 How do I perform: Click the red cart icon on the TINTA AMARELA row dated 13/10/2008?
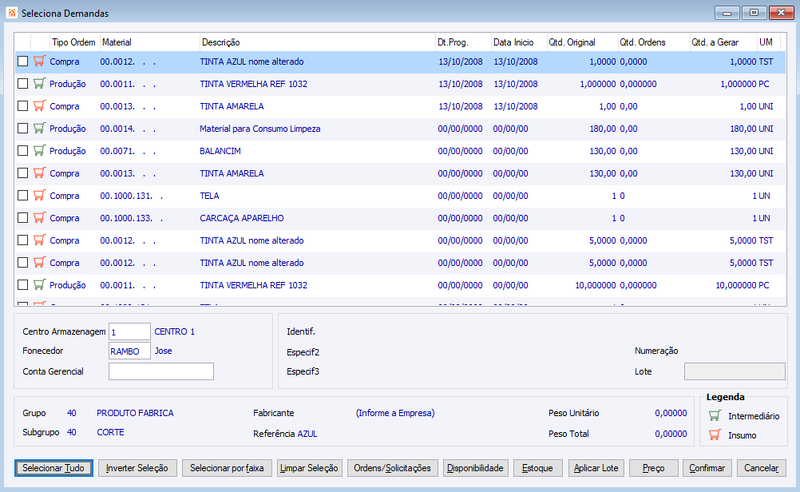[x=39, y=106]
